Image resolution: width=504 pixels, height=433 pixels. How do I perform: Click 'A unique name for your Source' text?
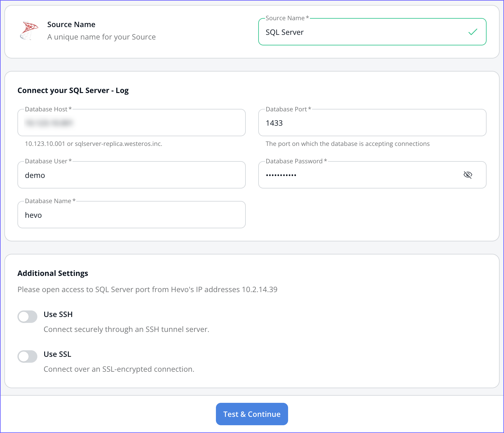[101, 37]
